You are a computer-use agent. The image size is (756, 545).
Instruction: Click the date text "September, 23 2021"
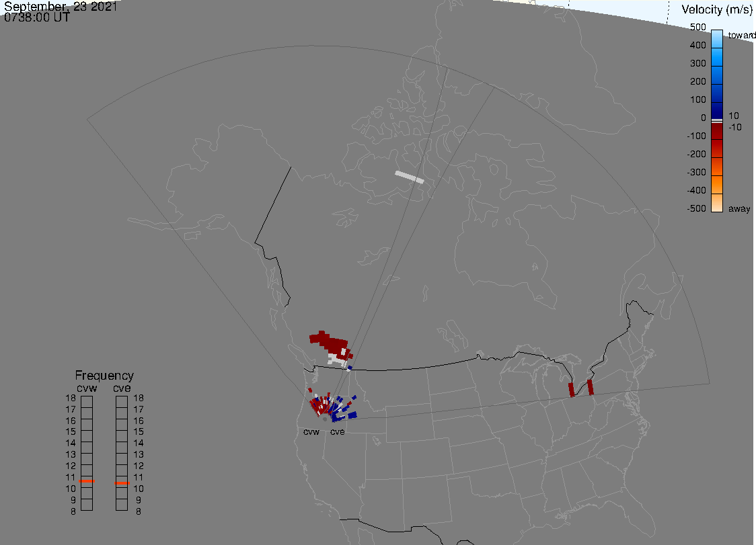click(x=61, y=6)
